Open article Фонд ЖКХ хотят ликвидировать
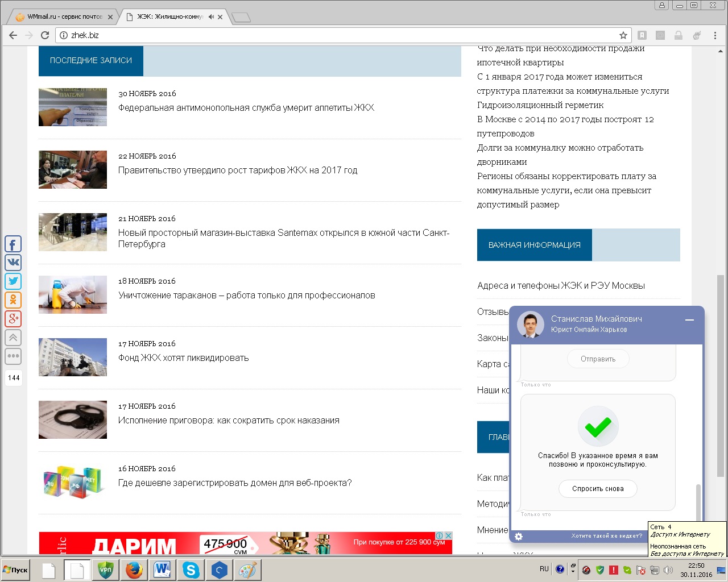Image resolution: width=728 pixels, height=582 pixels. (x=184, y=357)
